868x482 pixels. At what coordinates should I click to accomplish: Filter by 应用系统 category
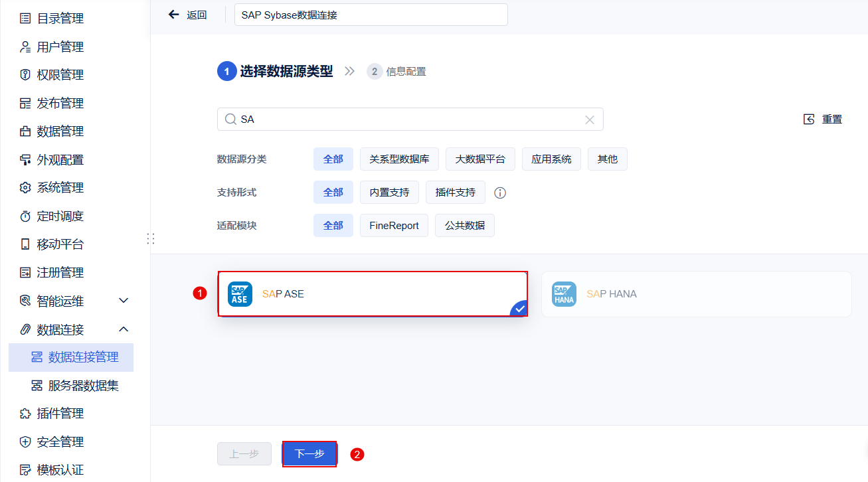(551, 159)
